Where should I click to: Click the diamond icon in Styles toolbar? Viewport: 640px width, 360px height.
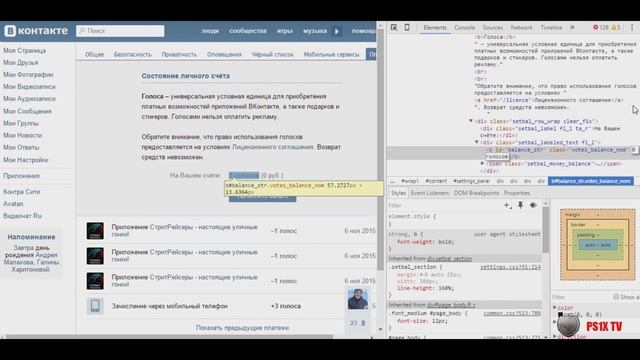(533, 205)
